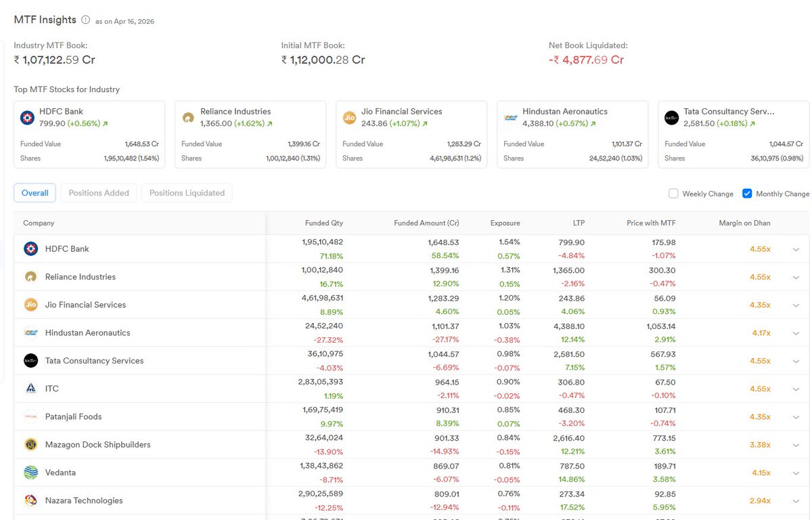Click Reliance Industries logo in top stocks card
The width and height of the screenshot is (812, 520).
pyautogui.click(x=189, y=118)
